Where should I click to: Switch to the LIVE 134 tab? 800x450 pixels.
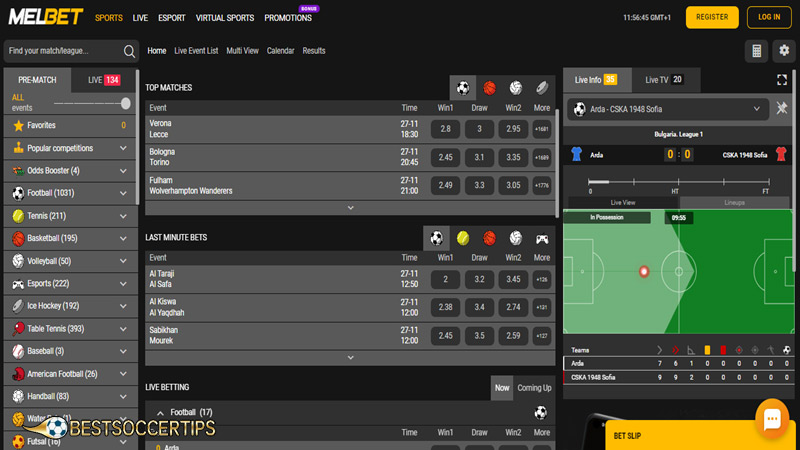pos(104,80)
